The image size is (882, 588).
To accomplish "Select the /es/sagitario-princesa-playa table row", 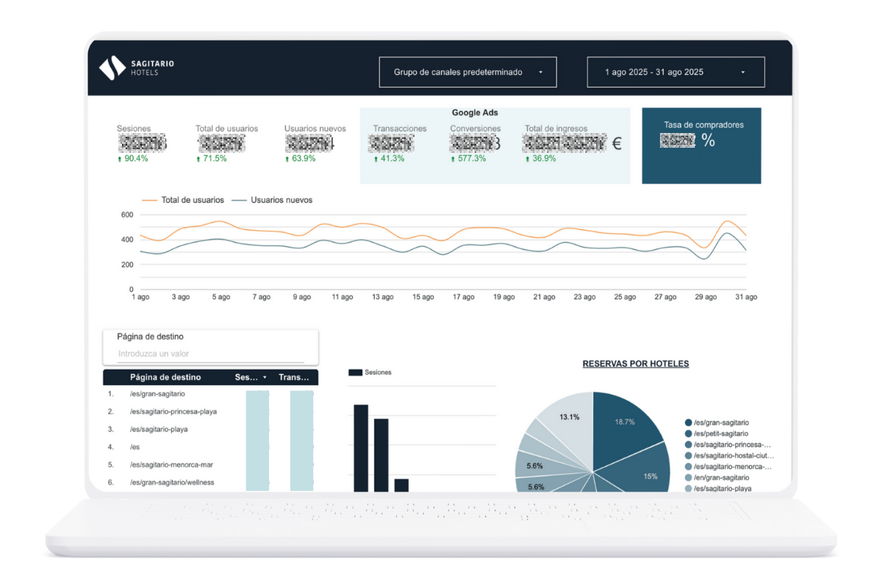I will [x=173, y=412].
